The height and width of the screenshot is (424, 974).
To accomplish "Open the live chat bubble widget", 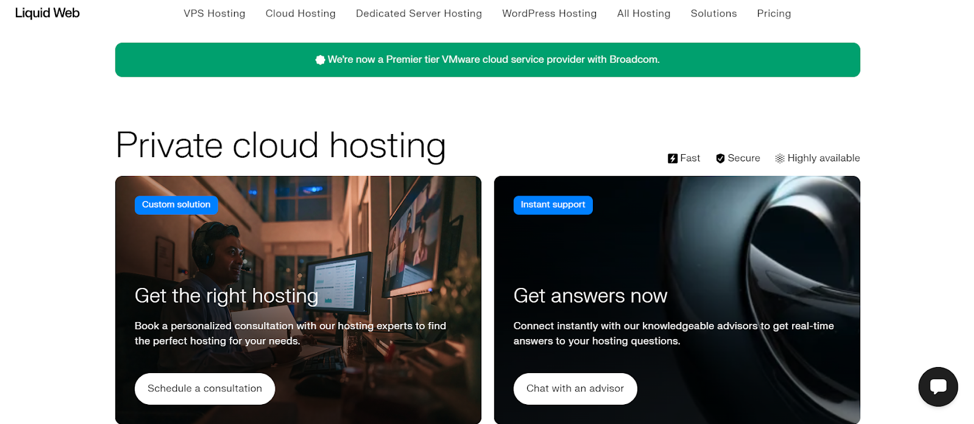I will pos(938,387).
